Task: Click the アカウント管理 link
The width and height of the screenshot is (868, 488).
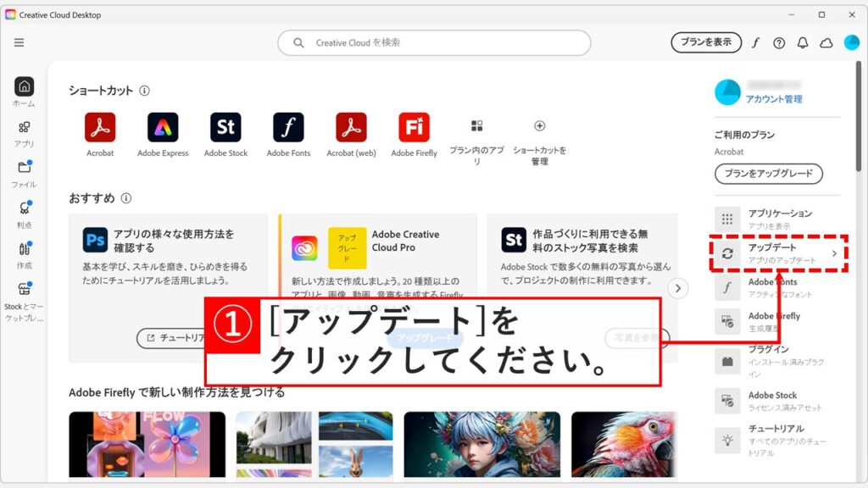Action: point(774,99)
